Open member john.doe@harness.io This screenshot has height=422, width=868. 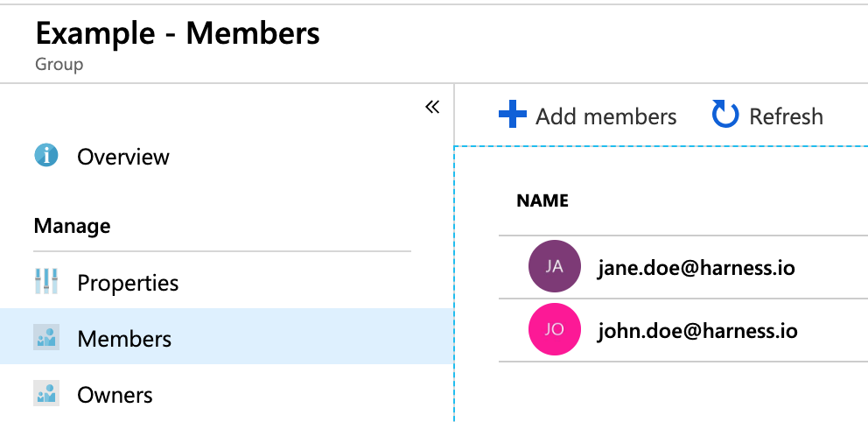coord(697,331)
